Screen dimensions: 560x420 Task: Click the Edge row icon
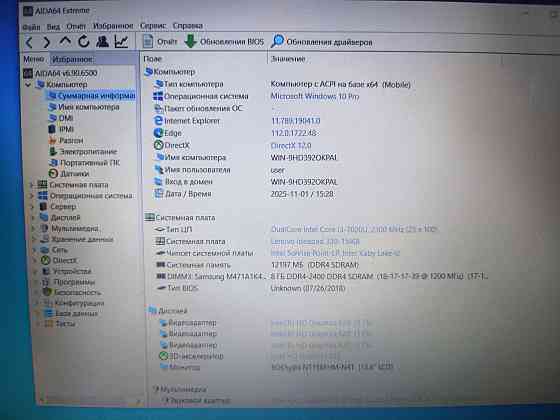158,133
